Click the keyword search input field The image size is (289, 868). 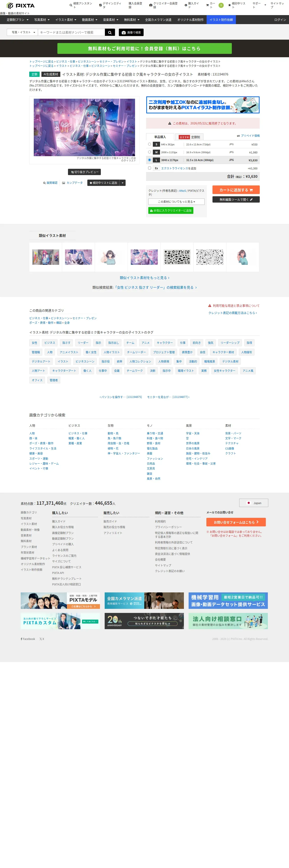point(71,32)
